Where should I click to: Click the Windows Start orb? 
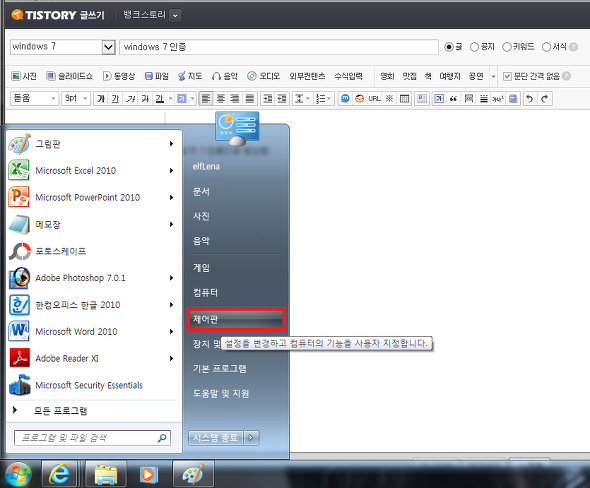click(x=17, y=474)
